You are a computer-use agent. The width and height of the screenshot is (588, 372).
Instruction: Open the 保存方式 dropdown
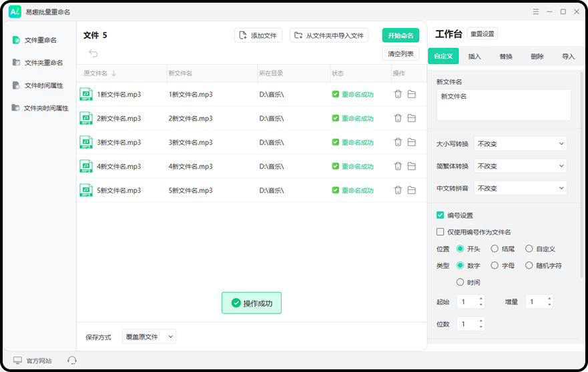(149, 337)
